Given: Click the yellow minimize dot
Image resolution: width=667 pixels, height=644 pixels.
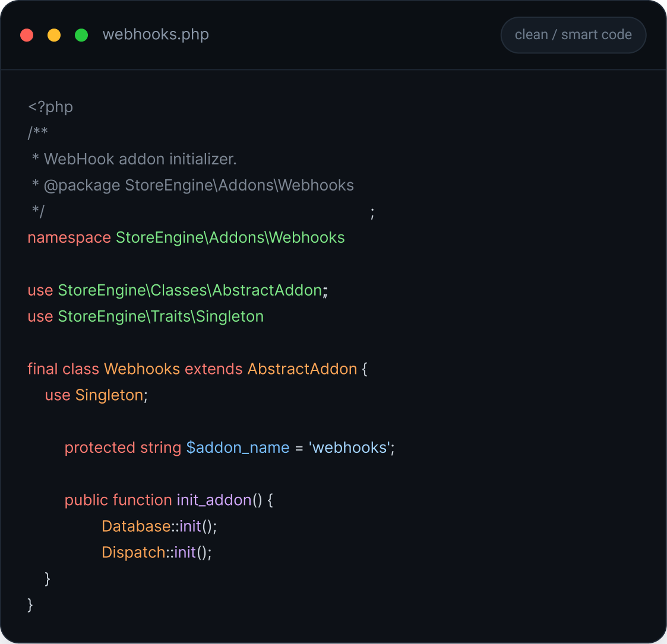Looking at the screenshot, I should [x=54, y=35].
